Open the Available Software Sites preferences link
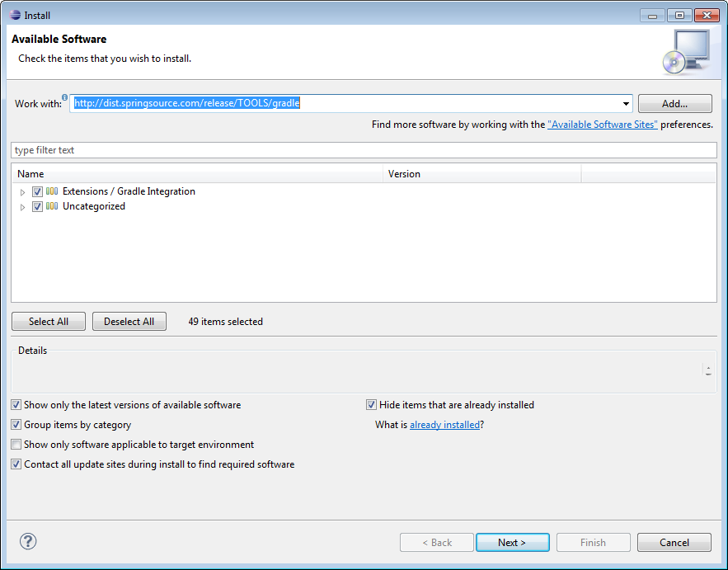Viewport: 728px width, 570px height. coord(602,124)
